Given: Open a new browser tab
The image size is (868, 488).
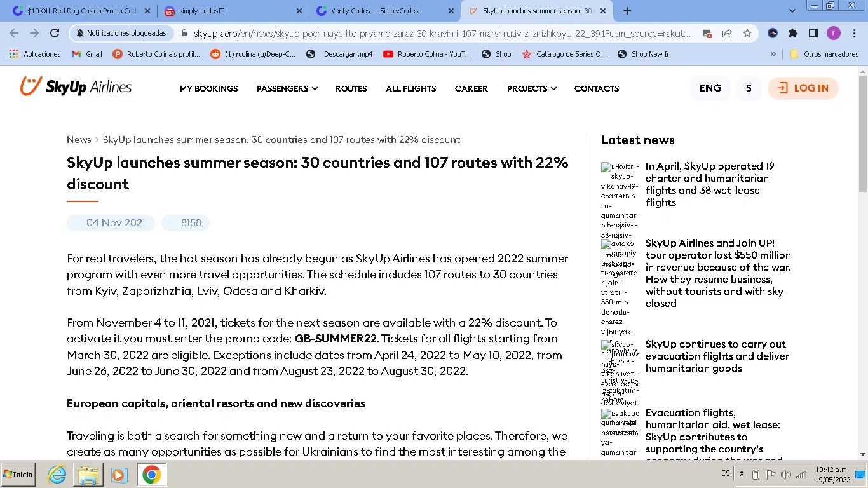Looking at the screenshot, I should point(627,11).
